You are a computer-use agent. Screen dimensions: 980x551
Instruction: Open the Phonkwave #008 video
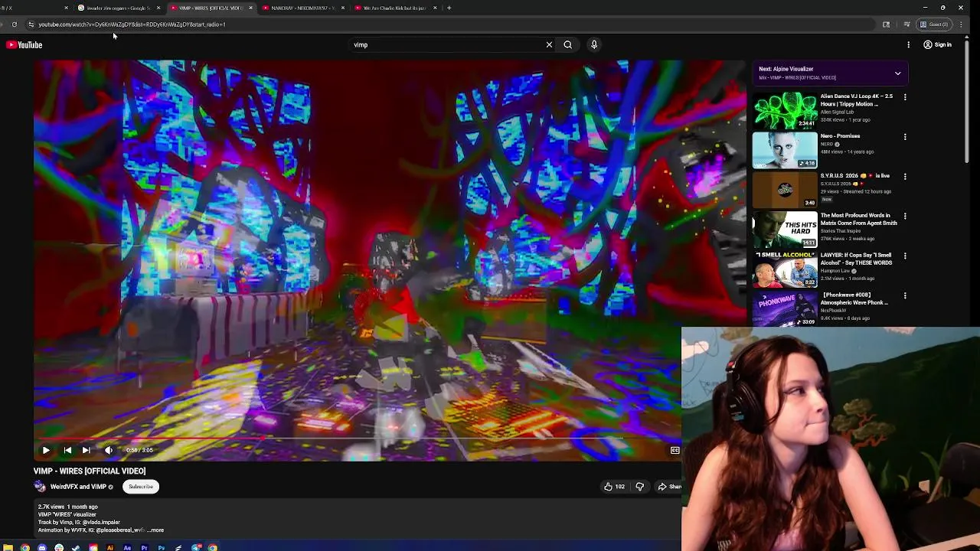pos(854,298)
